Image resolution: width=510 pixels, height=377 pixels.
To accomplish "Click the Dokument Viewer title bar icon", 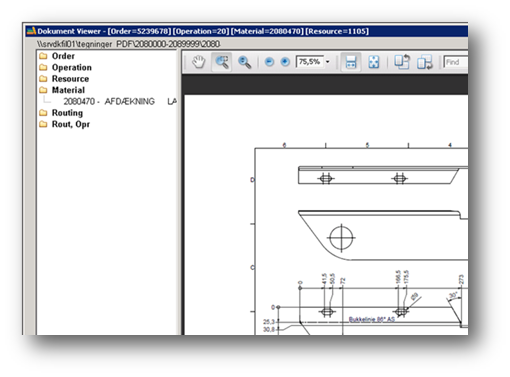I will (31, 31).
